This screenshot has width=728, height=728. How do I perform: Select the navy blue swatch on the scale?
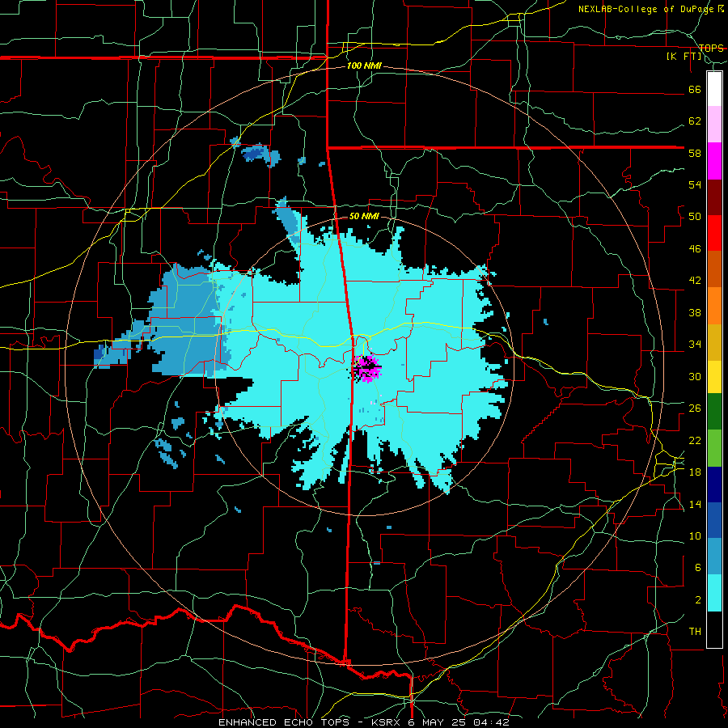pyautogui.click(x=714, y=485)
